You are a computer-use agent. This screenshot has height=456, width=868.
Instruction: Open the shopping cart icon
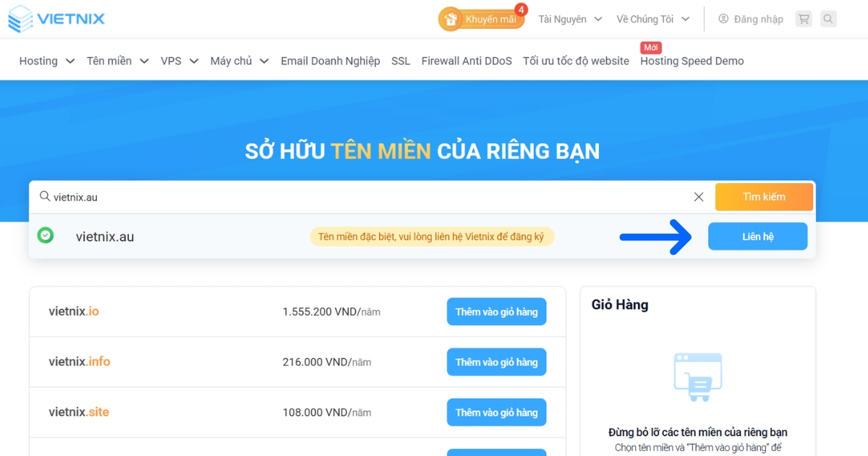click(803, 19)
